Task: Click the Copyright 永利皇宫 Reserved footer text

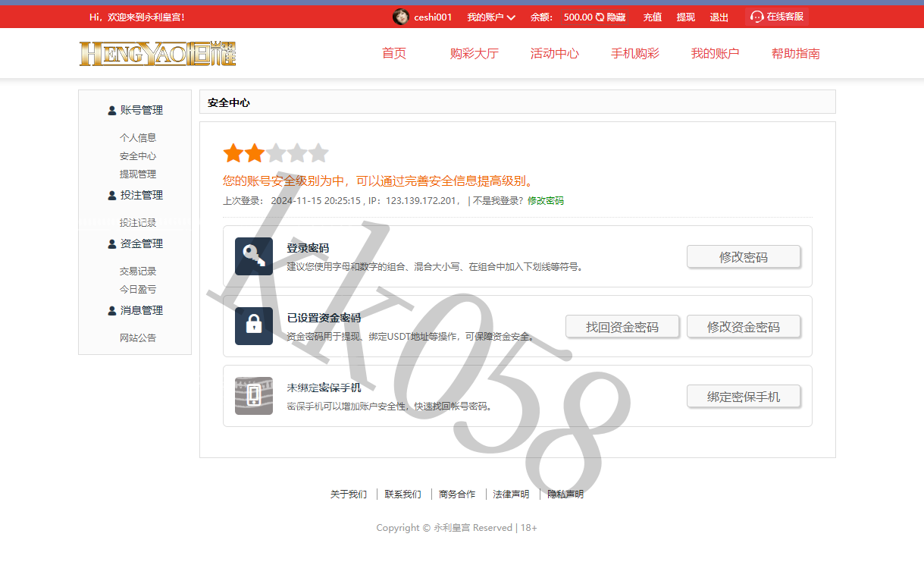Action: coord(457,528)
